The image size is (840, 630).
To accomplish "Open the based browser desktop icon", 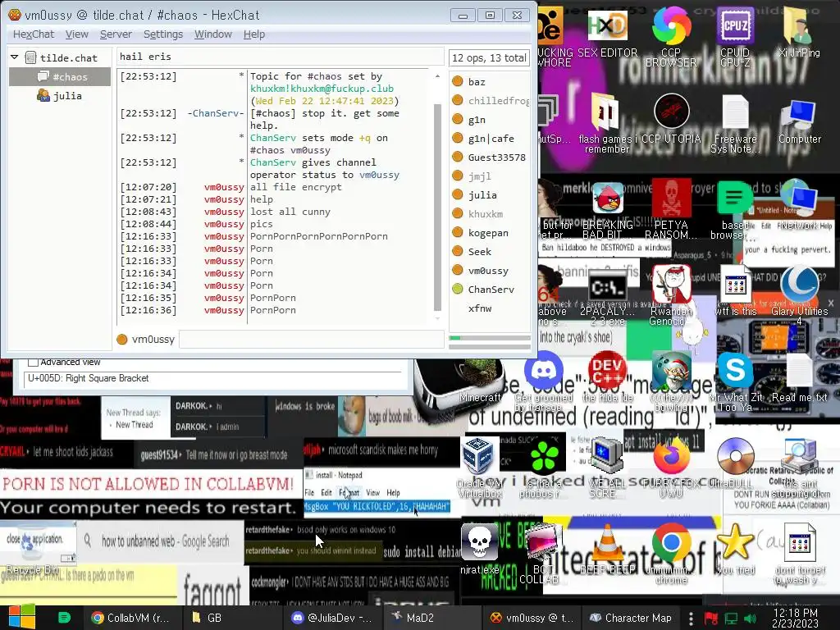I will (734, 210).
